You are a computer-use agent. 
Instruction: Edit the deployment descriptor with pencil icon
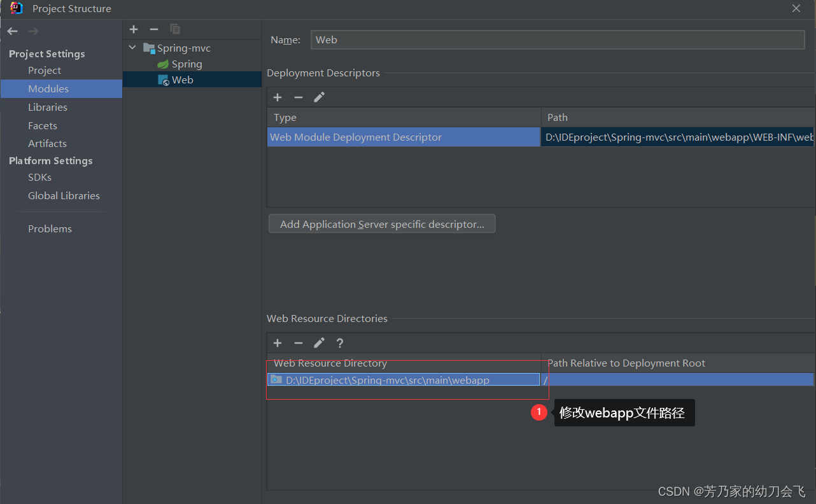320,97
